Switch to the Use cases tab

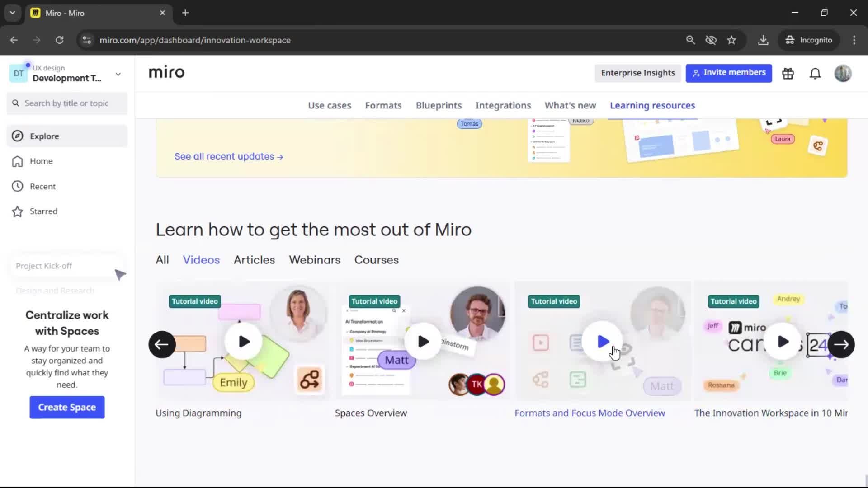point(330,105)
